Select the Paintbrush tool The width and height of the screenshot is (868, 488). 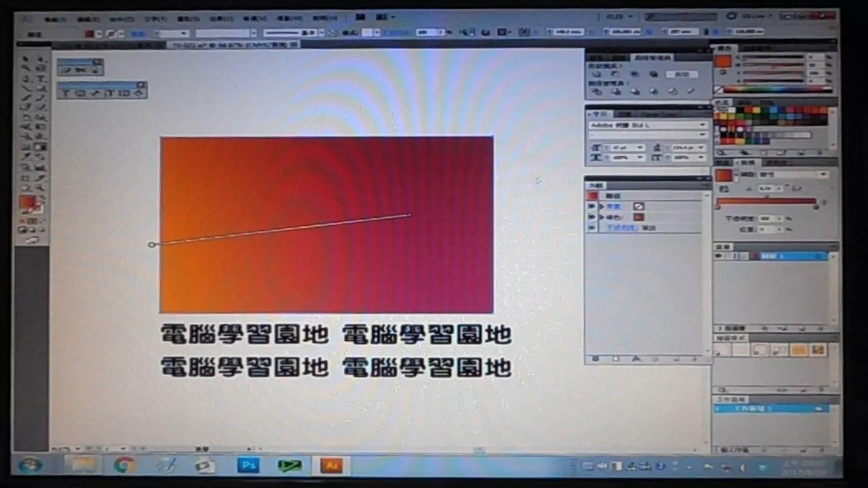pyautogui.click(x=26, y=98)
